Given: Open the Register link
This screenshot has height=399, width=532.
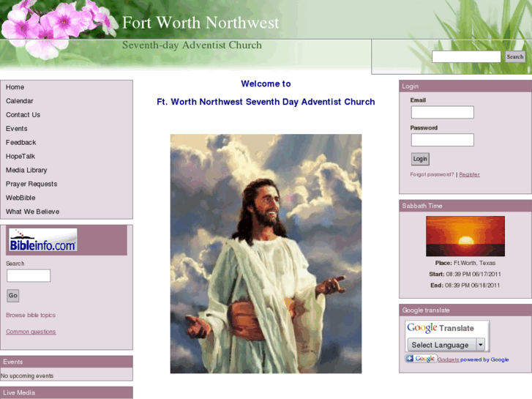Looking at the screenshot, I should (469, 174).
